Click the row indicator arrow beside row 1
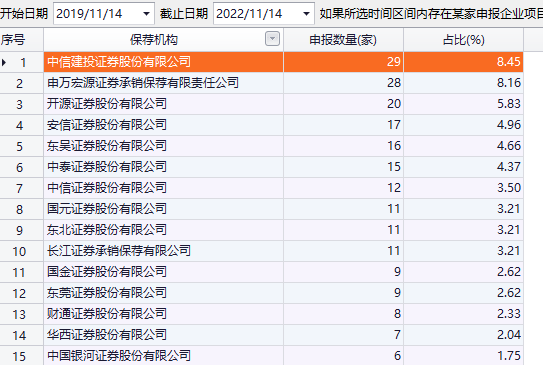543x365 pixels. (x=4, y=63)
